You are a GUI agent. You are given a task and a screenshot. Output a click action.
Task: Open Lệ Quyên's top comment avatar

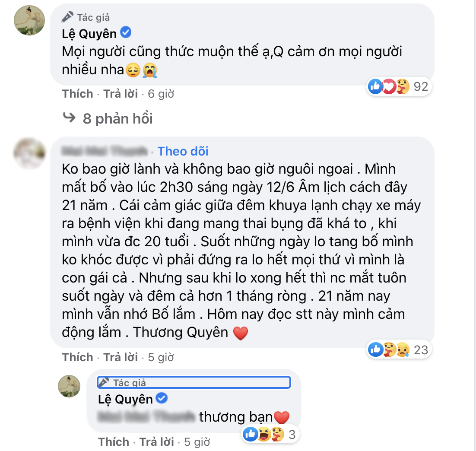[29, 20]
